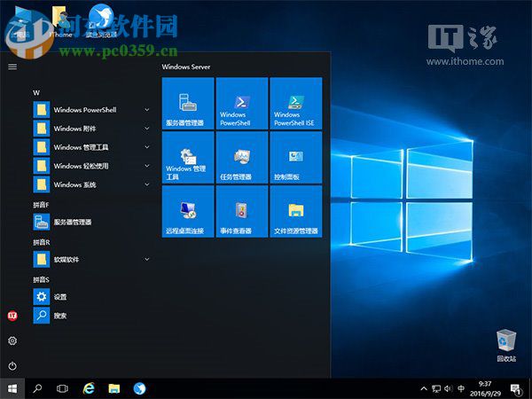Click the network icon in system tray
This screenshot has width=532, height=399.
pos(436,389)
